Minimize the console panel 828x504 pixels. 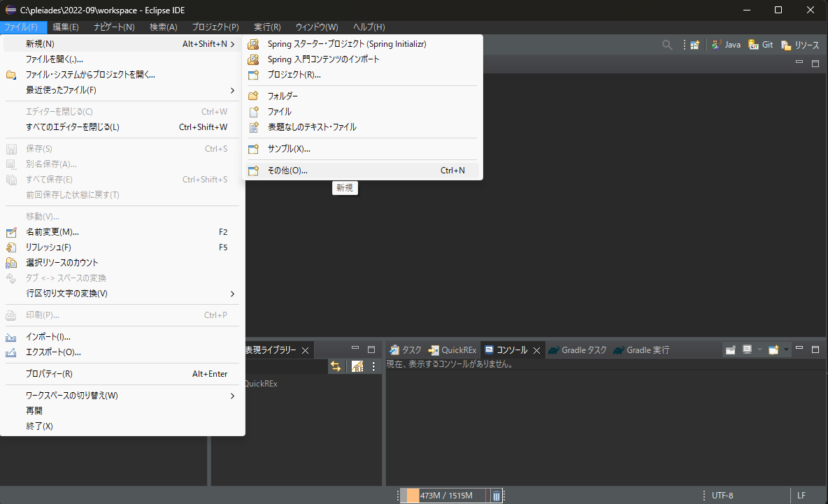pos(799,348)
